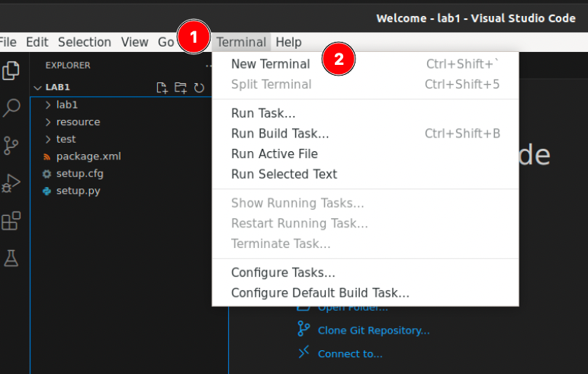Click the Connect to remote icon
This screenshot has width=588, height=374.
304,352
